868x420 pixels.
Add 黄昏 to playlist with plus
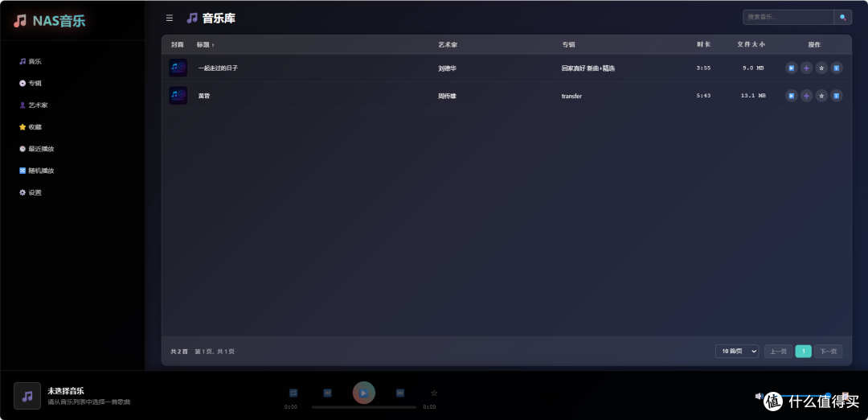807,96
